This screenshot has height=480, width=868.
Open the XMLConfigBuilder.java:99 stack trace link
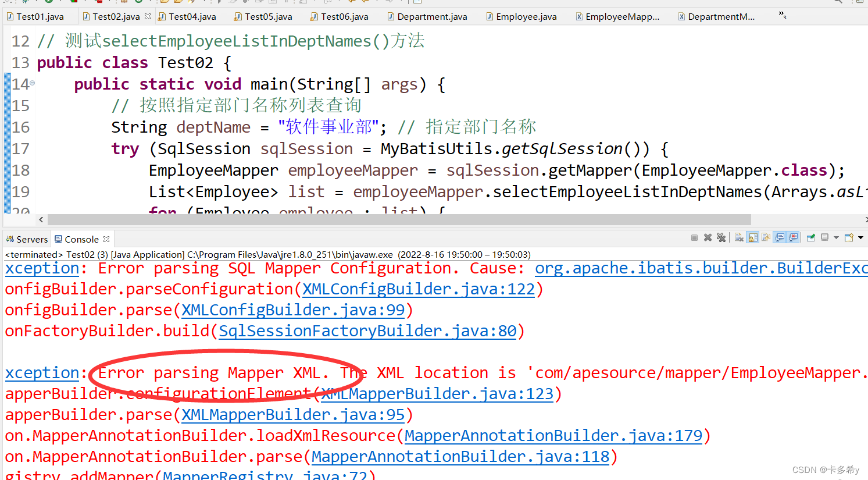293,310
